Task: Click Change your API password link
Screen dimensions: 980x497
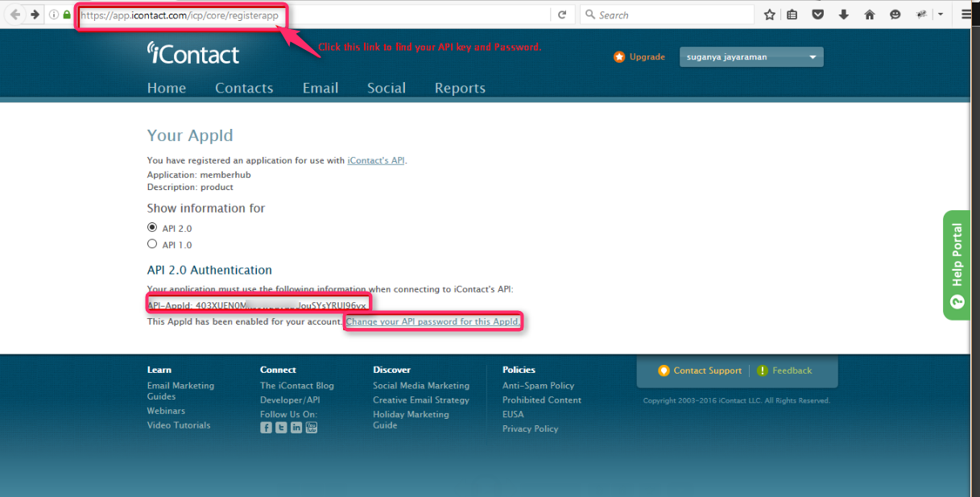Action: (433, 321)
